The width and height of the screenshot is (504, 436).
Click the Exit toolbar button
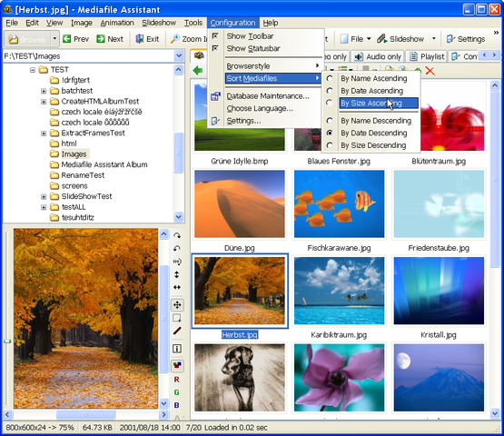click(x=147, y=39)
